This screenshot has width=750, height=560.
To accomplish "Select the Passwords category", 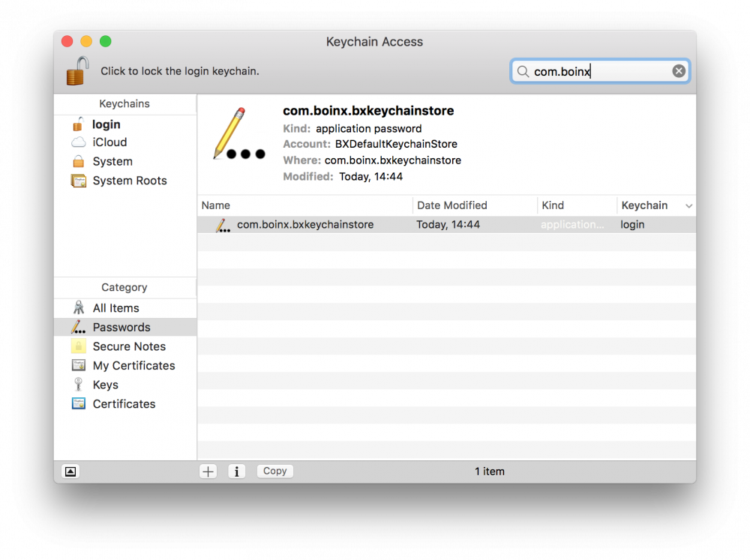I will (x=125, y=327).
